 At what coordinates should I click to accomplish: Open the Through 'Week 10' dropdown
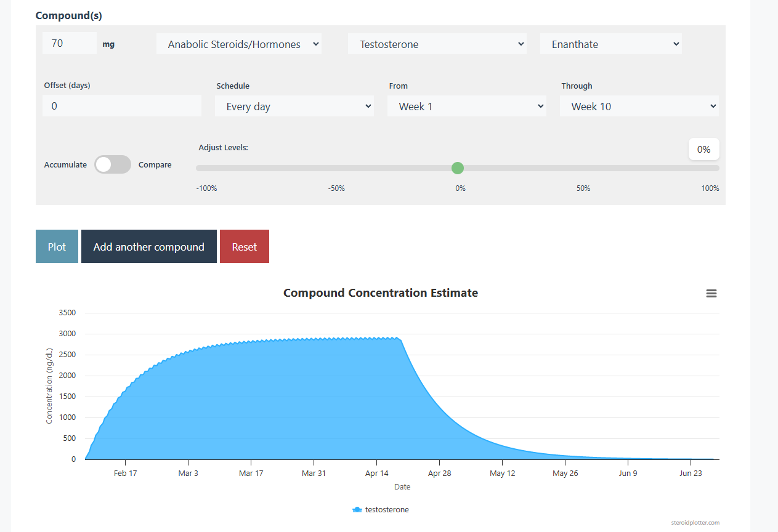(x=639, y=107)
